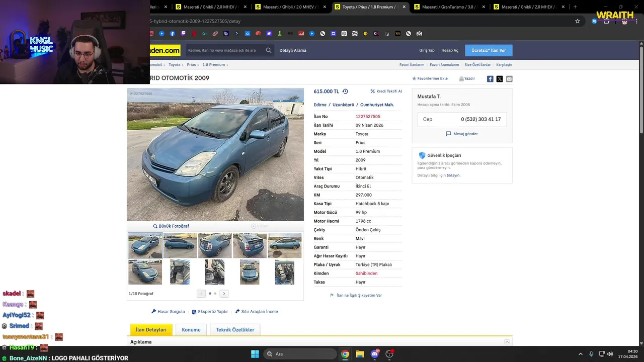Click the microphone icon in system tray

[591, 354]
